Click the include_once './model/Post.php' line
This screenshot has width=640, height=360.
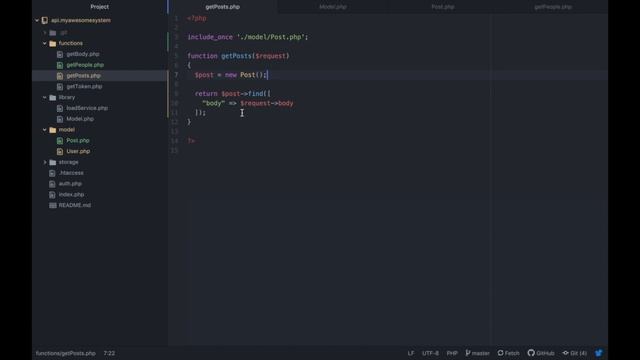click(x=248, y=37)
